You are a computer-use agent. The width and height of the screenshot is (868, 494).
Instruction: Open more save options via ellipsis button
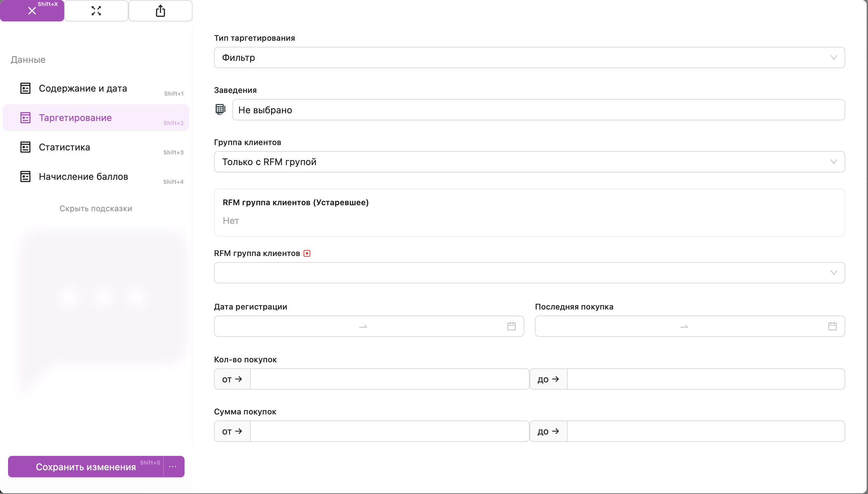[173, 467]
